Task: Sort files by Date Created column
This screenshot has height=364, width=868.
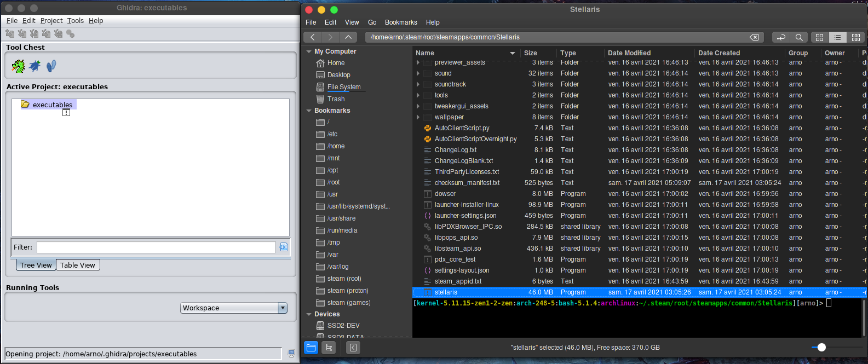Action: pos(739,53)
